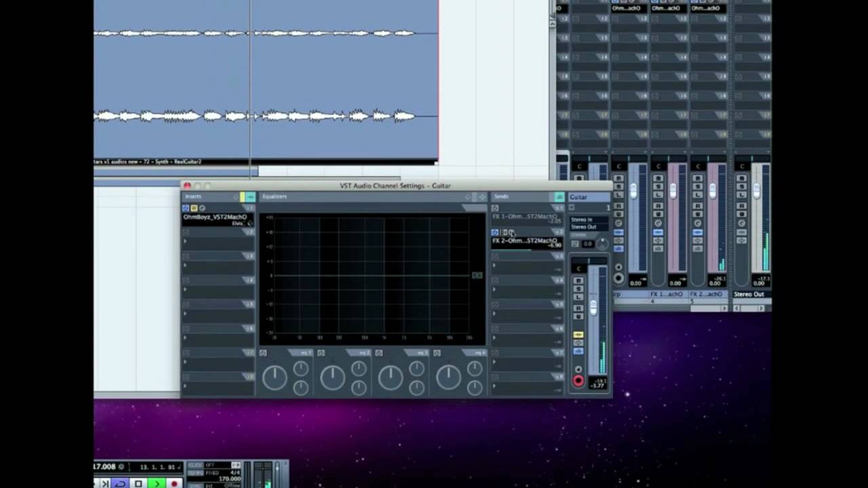
Task: Click the Guitar volume fader handle
Action: (x=593, y=308)
